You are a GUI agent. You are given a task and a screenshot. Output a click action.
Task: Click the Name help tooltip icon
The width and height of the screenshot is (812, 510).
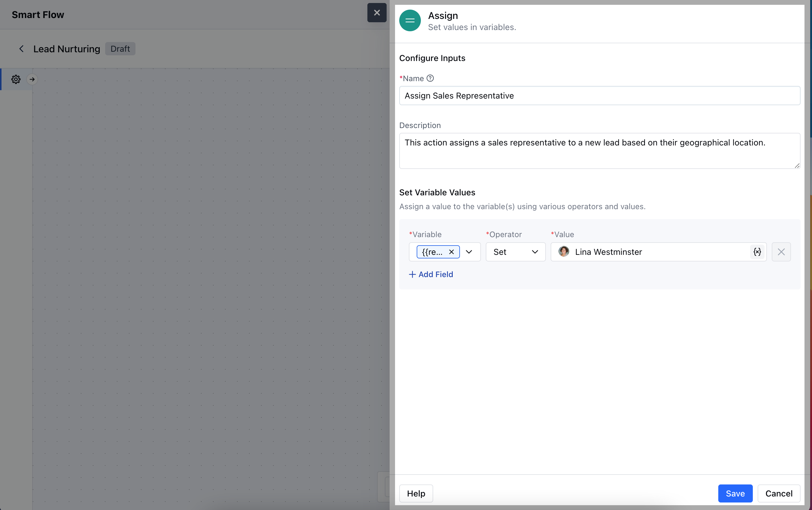coord(430,78)
